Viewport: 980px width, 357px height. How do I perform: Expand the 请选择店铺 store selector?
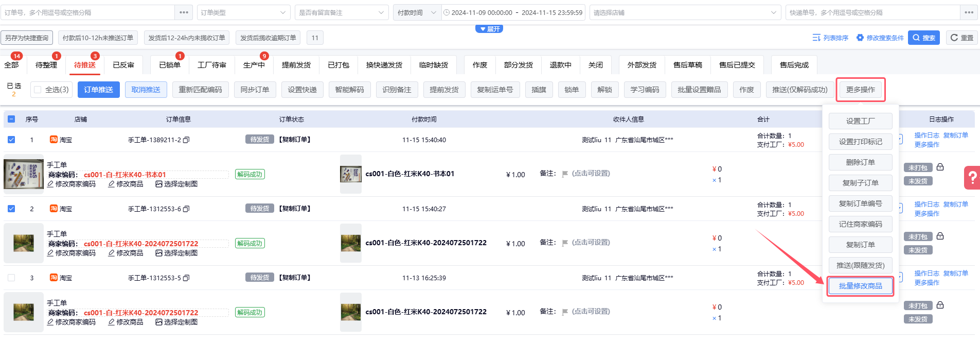coord(685,12)
